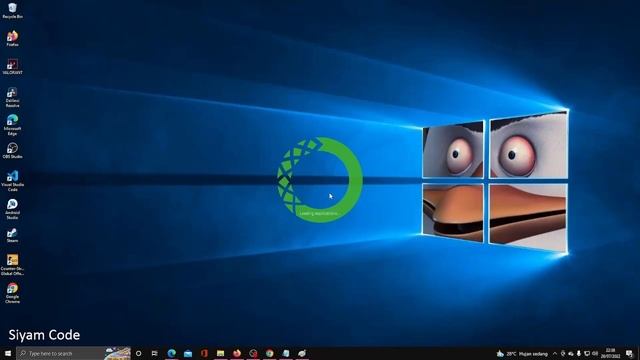Open File Explorer from taskbar
This screenshot has width=640, height=360.
pos(220,353)
